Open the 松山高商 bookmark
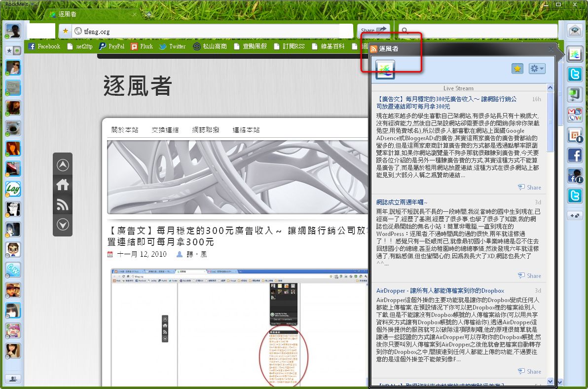This screenshot has width=588, height=389. coord(210,46)
